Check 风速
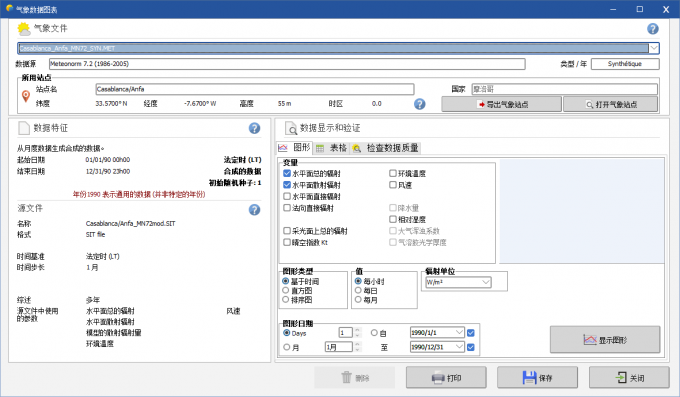 click(x=392, y=185)
